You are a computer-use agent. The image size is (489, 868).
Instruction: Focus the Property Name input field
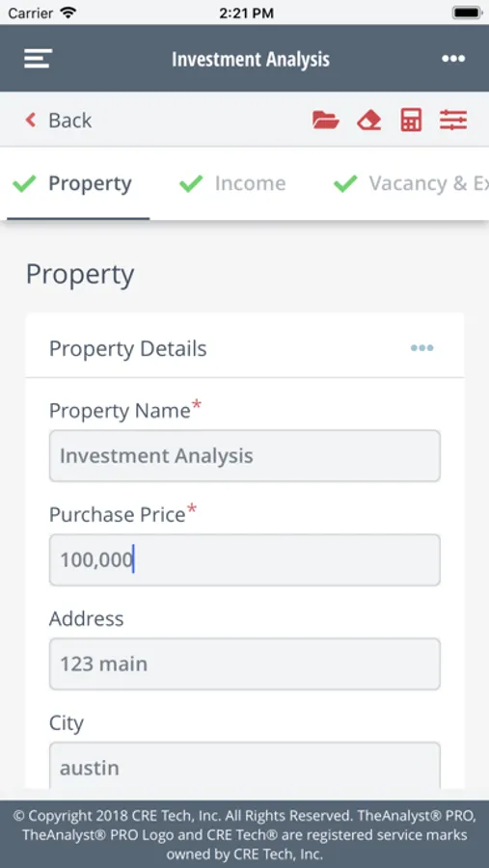245,455
